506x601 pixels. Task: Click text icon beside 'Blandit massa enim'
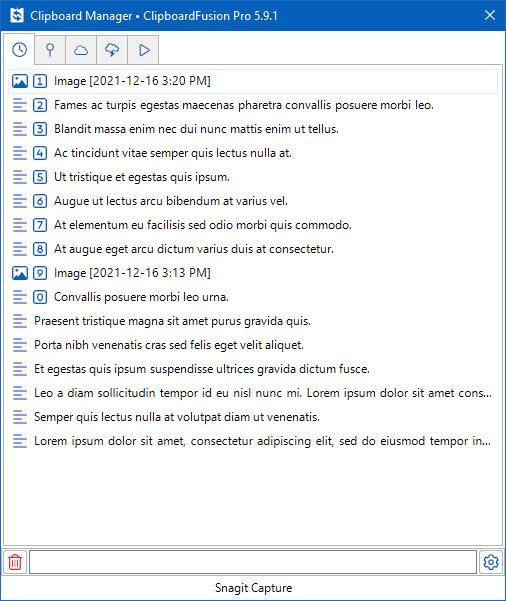tap(20, 129)
